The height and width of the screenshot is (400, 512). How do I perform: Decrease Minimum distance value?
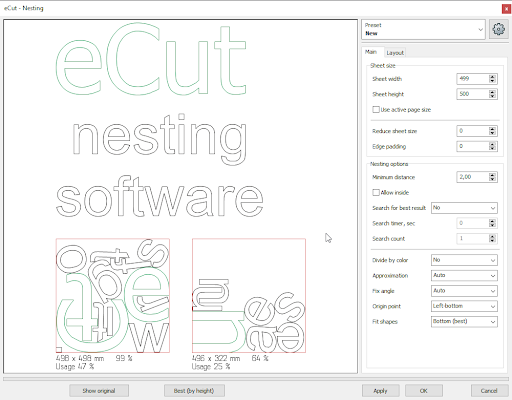tap(492, 179)
